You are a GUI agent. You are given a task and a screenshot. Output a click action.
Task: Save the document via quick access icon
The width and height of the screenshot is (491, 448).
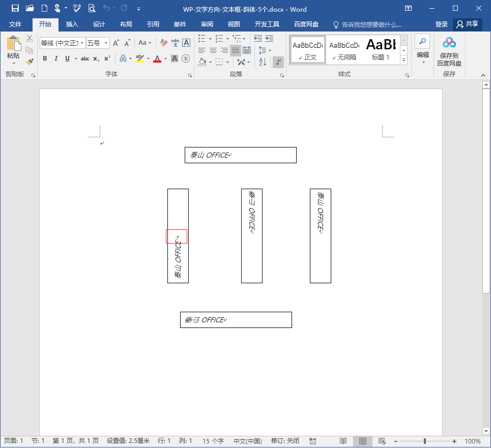(15, 9)
